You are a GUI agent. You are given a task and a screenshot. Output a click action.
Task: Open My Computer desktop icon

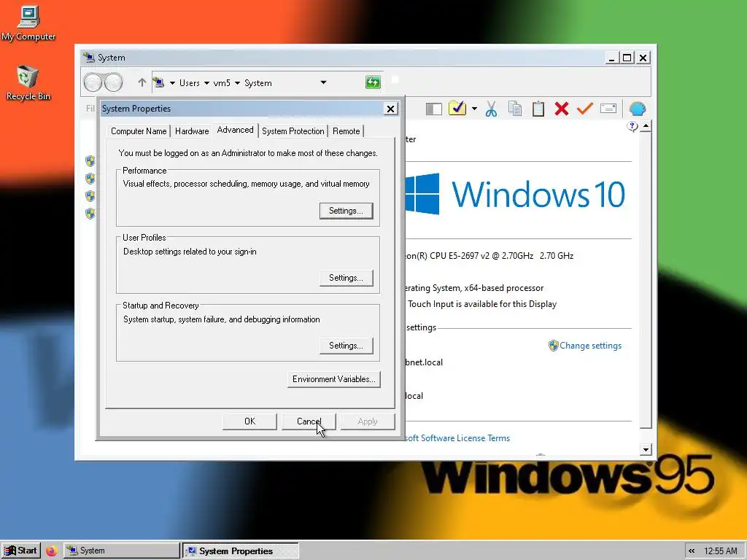[28, 24]
